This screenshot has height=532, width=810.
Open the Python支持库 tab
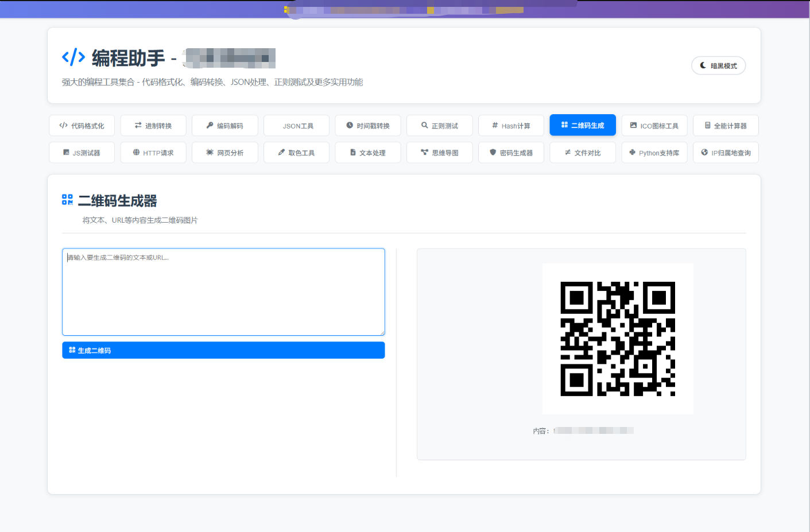pyautogui.click(x=654, y=153)
